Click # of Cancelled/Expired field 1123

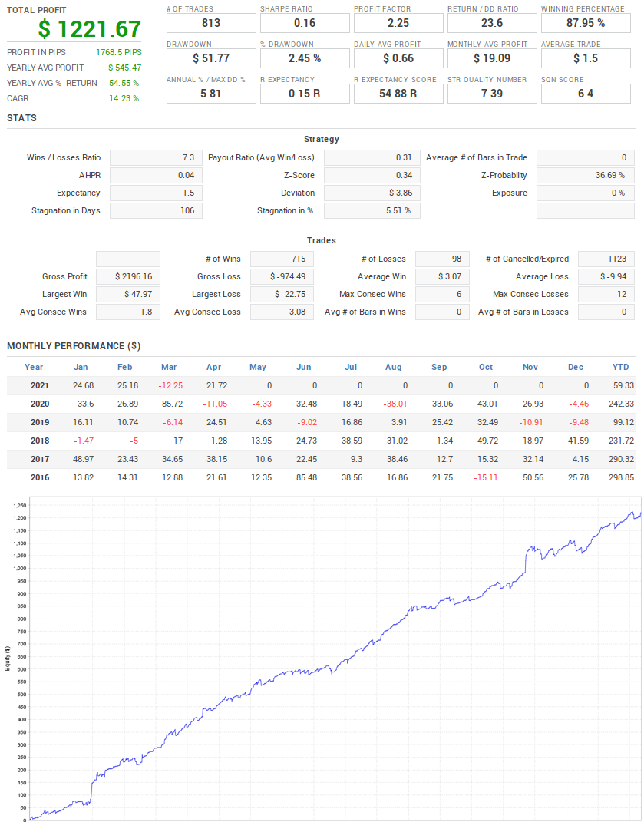606,259
